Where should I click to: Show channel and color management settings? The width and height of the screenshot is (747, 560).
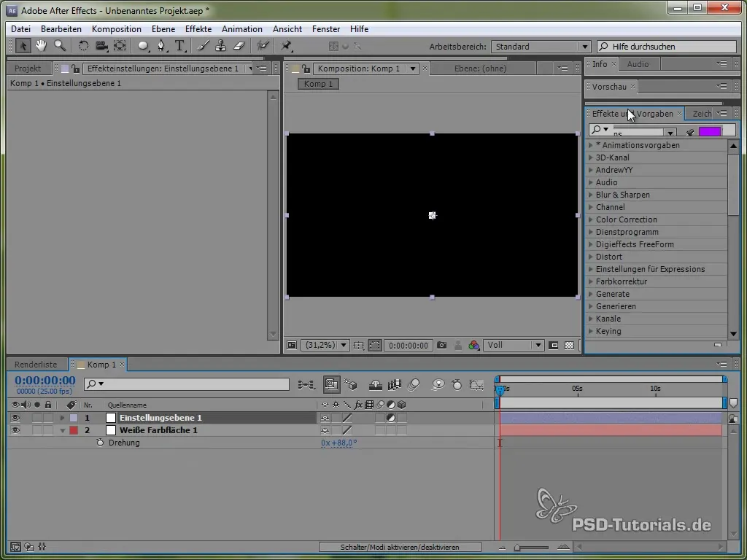tap(473, 345)
